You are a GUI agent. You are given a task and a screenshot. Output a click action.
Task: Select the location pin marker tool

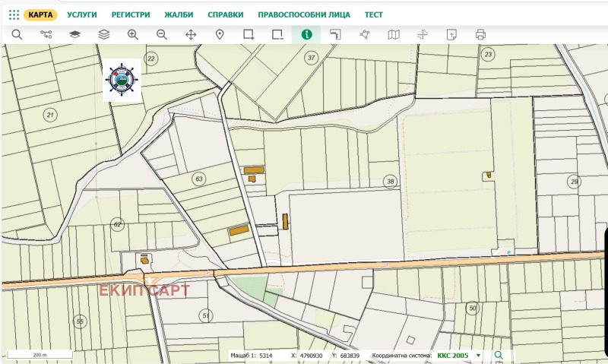(x=220, y=34)
